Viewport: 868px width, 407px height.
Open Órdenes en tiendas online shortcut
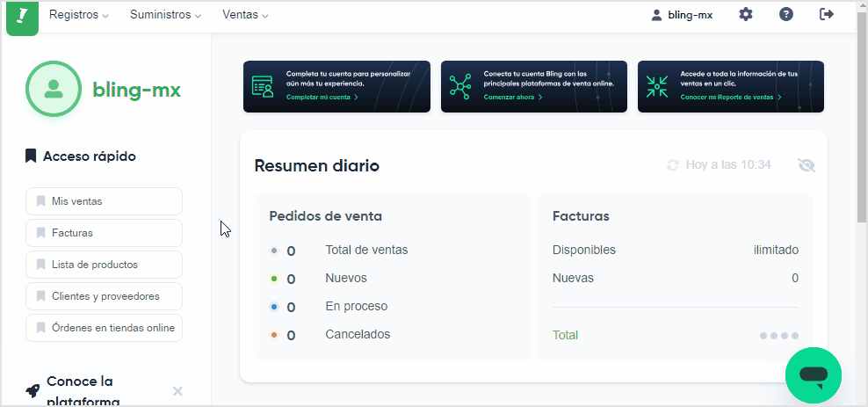(x=104, y=328)
